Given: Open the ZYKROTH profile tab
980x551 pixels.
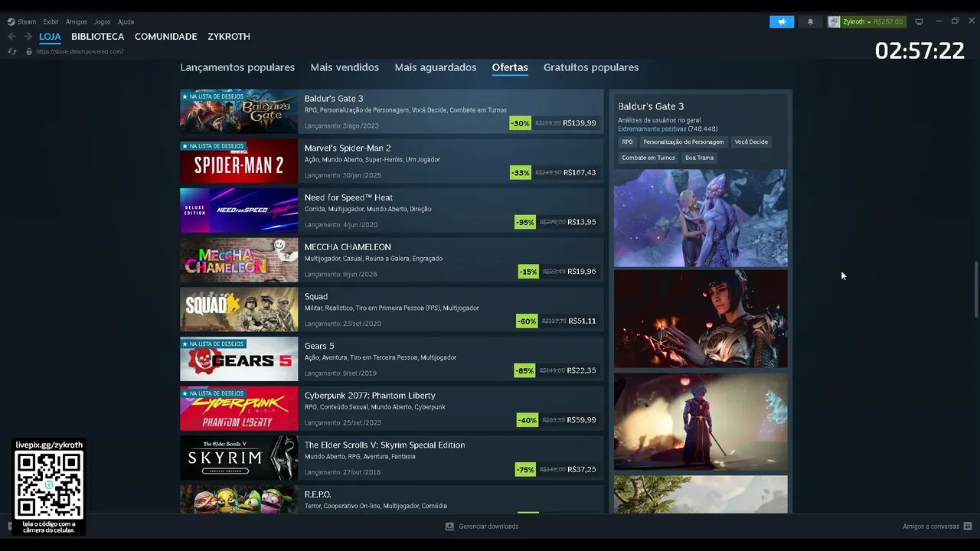Looking at the screenshot, I should 229,37.
